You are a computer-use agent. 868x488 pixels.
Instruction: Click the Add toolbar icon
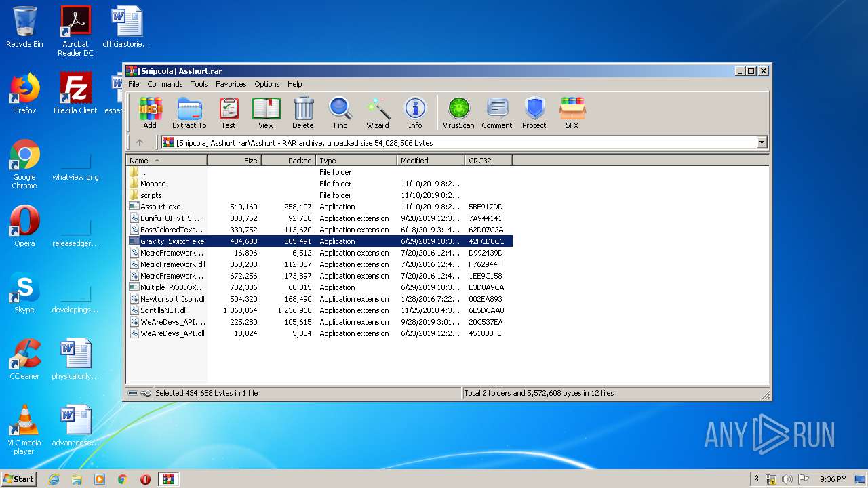tap(150, 113)
